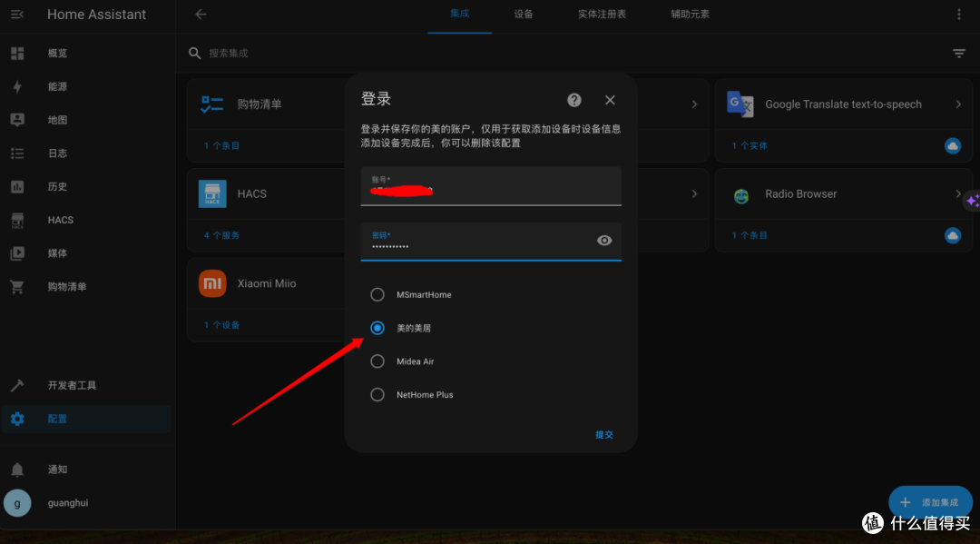This screenshot has width=980, height=544.
Task: Open the 通知 notifications bell icon
Action: 17,470
